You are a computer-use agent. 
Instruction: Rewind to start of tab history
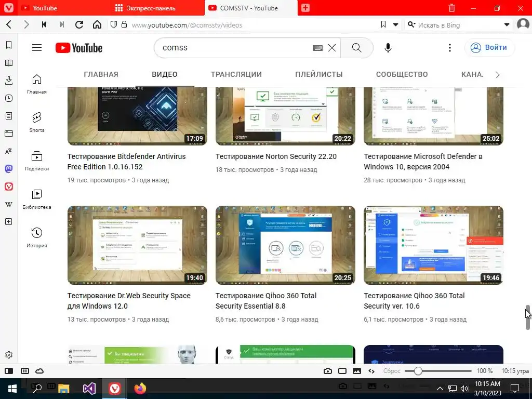(44, 24)
